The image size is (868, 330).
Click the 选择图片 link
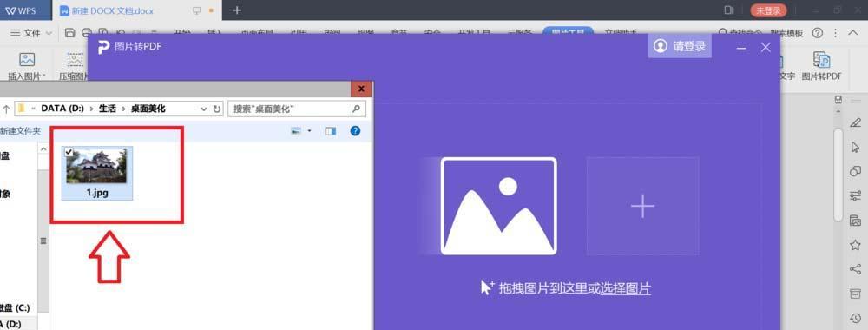point(626,288)
